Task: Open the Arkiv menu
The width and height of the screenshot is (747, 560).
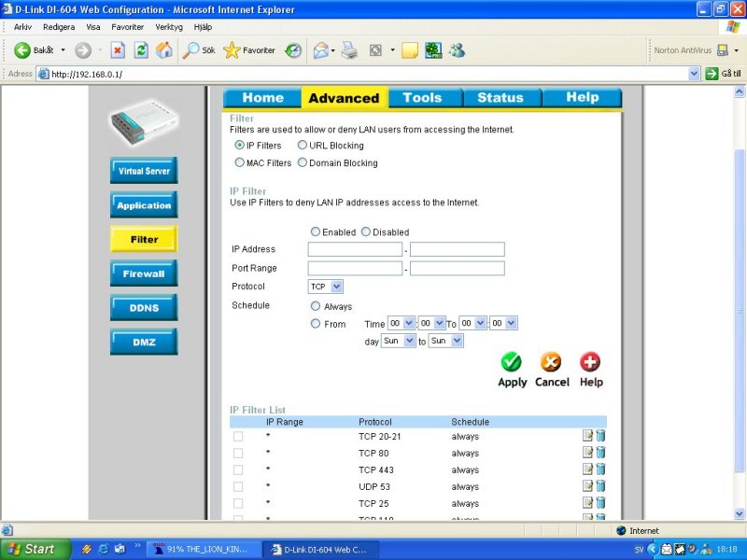Action: (x=22, y=27)
